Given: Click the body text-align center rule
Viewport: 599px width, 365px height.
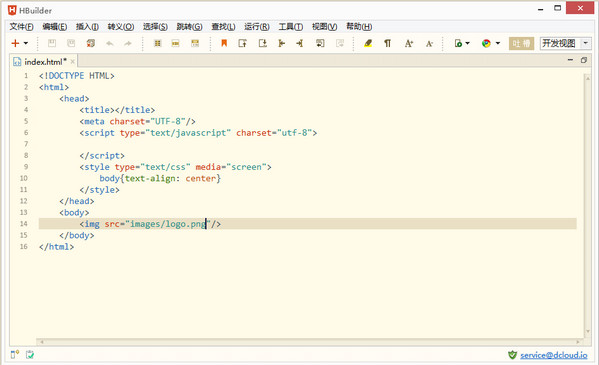Looking at the screenshot, I should point(160,178).
